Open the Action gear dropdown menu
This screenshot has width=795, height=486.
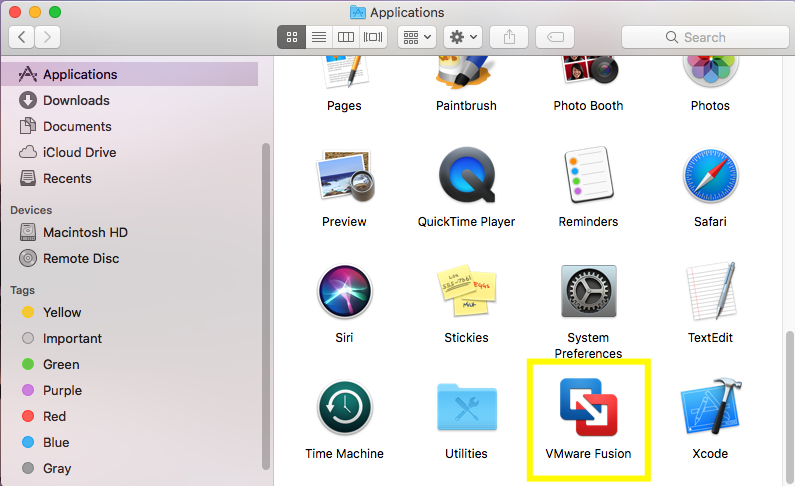[463, 37]
